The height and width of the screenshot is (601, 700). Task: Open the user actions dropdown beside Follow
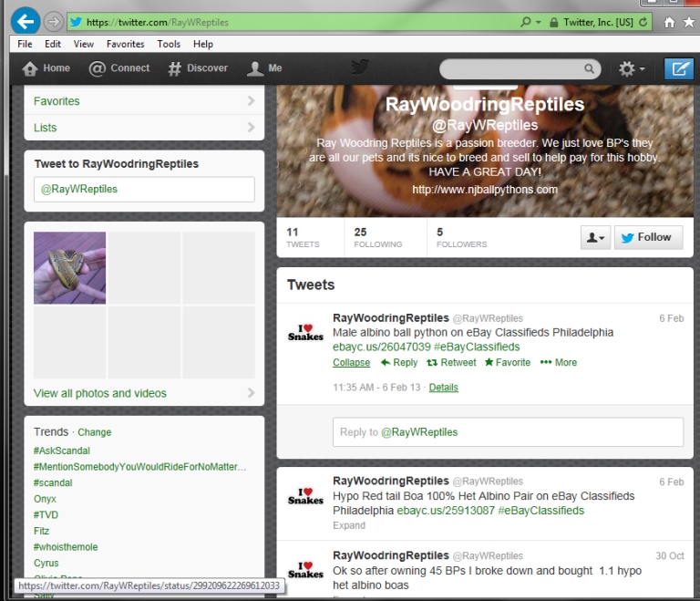[595, 237]
